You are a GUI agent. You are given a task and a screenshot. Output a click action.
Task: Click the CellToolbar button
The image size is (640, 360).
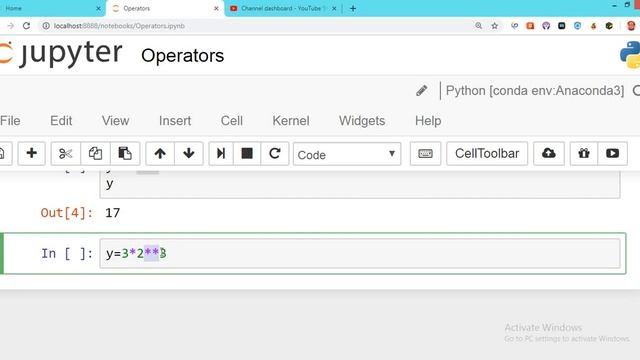(487, 153)
